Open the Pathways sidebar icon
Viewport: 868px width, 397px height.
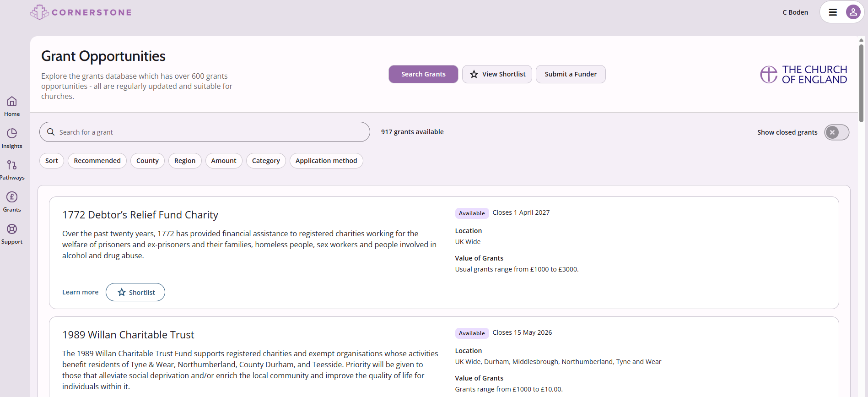click(x=12, y=165)
